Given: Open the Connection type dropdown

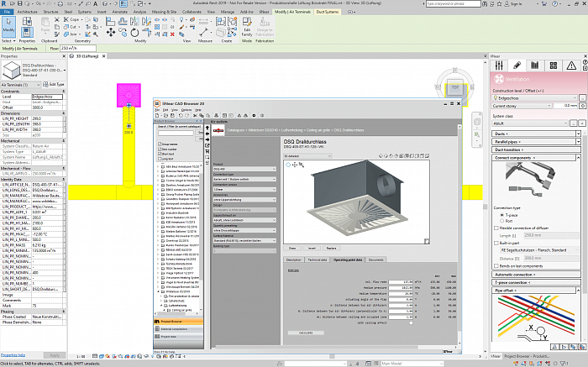Looking at the screenshot, I should [244, 179].
